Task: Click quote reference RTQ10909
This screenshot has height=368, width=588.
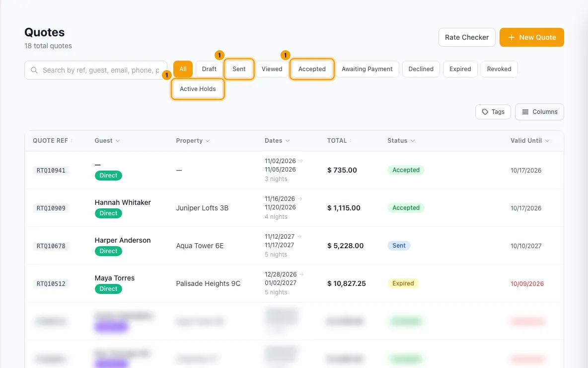Action: pos(51,208)
